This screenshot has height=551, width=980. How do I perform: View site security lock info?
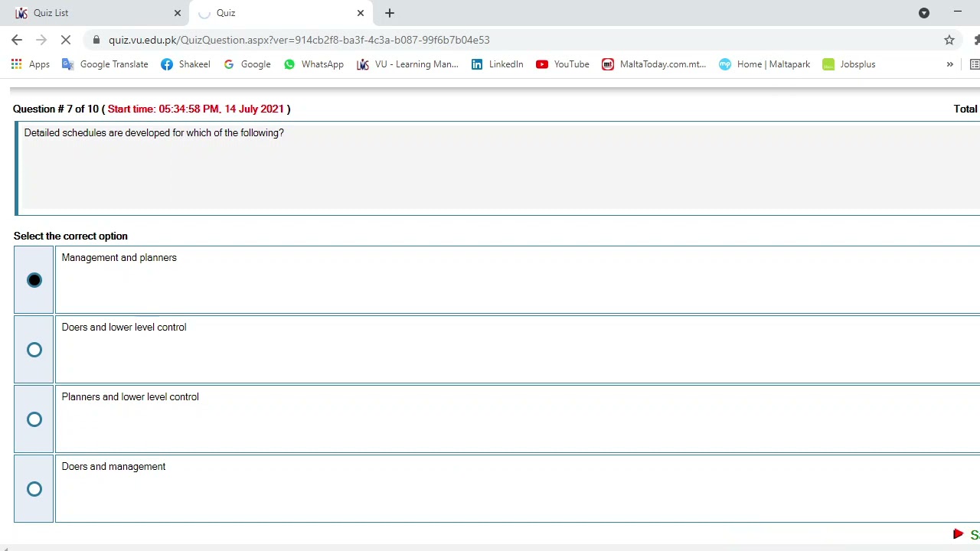tap(96, 40)
